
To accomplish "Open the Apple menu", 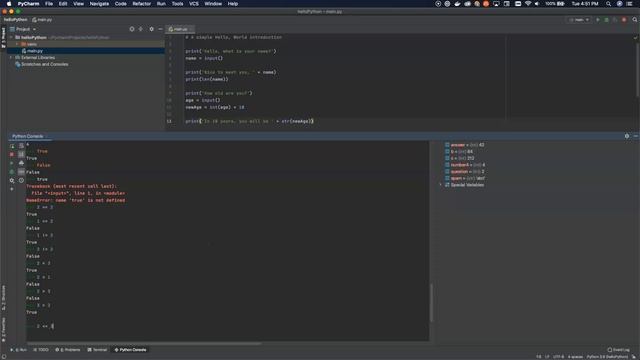I will [9, 4].
